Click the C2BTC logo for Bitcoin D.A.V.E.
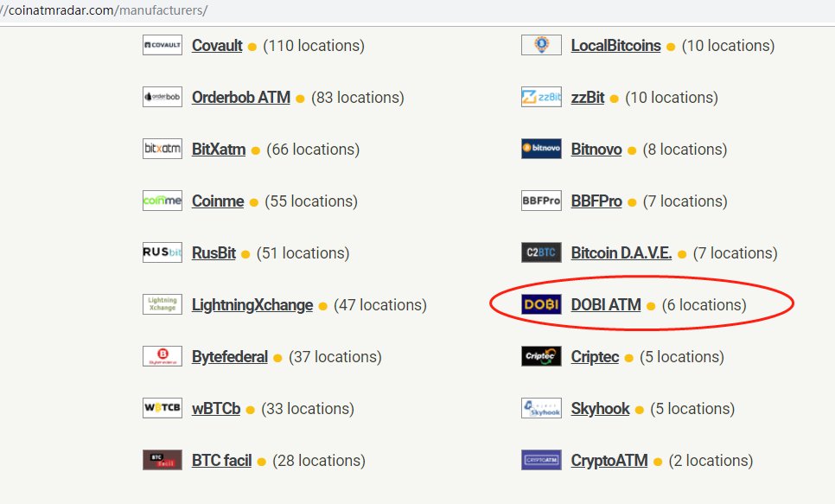The width and height of the screenshot is (835, 504). [542, 252]
